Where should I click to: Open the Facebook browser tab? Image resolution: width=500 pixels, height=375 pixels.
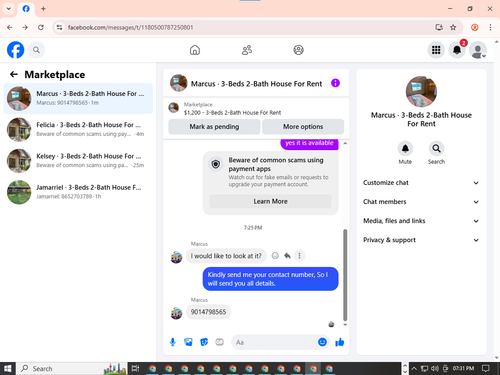26,9
